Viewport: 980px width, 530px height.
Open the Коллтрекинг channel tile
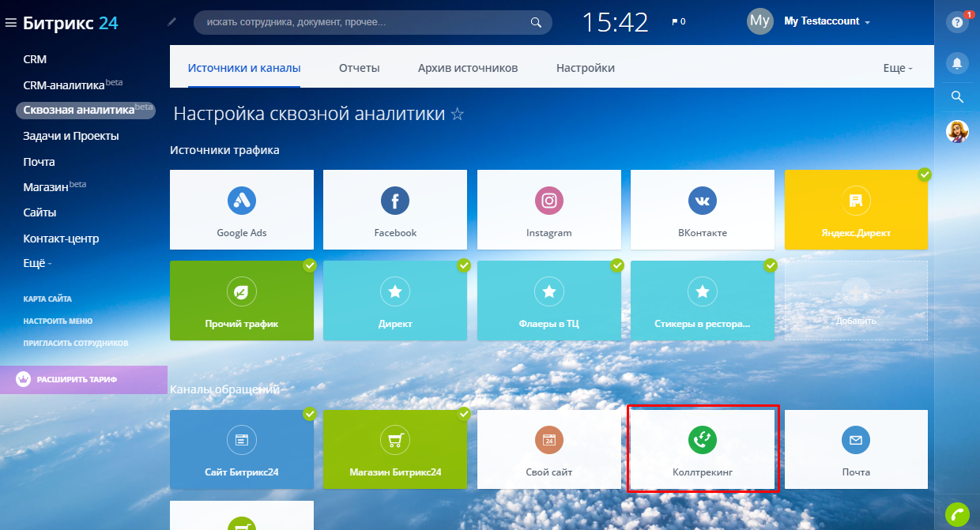pyautogui.click(x=702, y=449)
